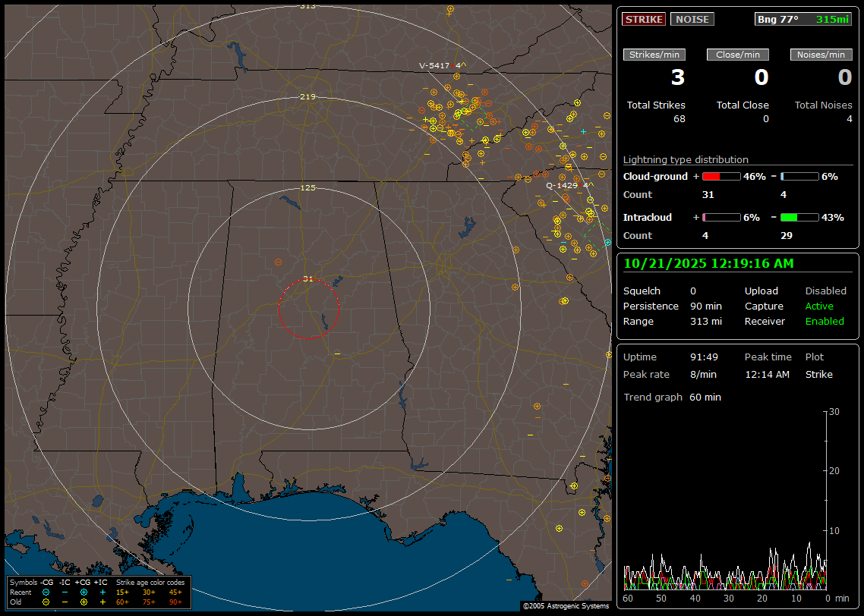The image size is (864, 616).
Task: Click storm cell label V-5417
Action: (x=434, y=66)
